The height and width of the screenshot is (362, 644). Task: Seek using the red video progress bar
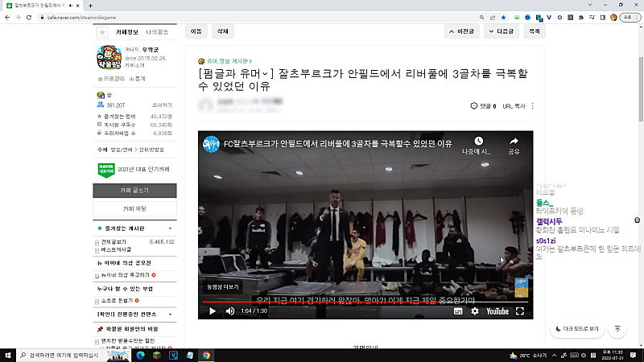click(365, 302)
